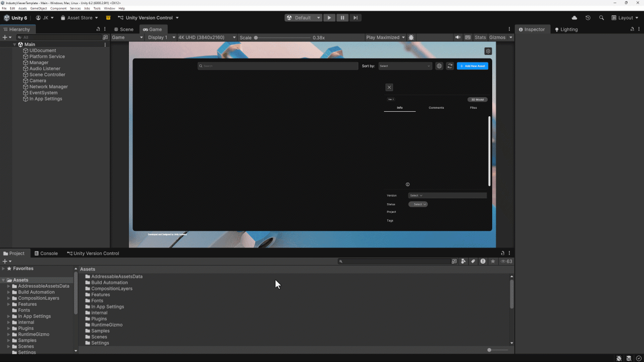Toggle the Hierarchy panel lock
Image resolution: width=644 pixels, height=362 pixels.
(x=98, y=29)
